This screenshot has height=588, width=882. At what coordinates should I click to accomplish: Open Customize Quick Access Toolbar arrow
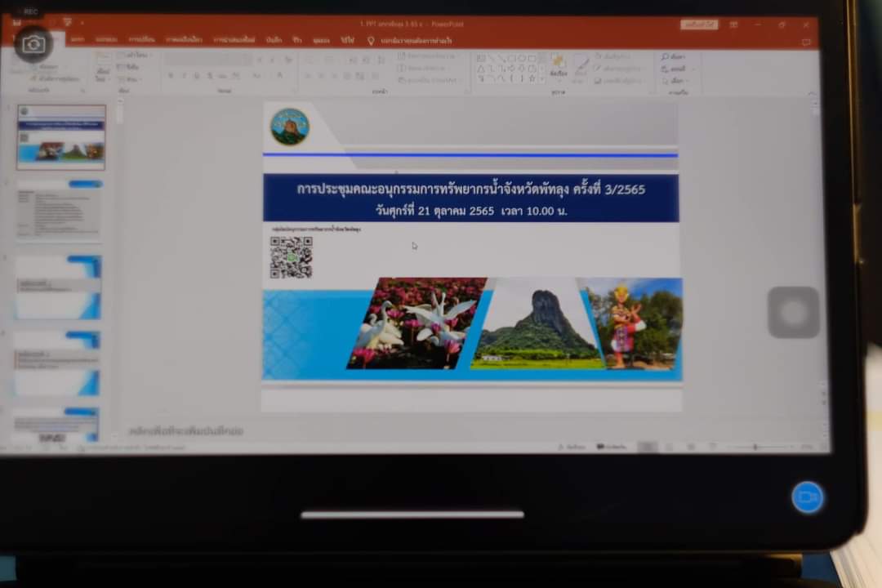pos(82,23)
